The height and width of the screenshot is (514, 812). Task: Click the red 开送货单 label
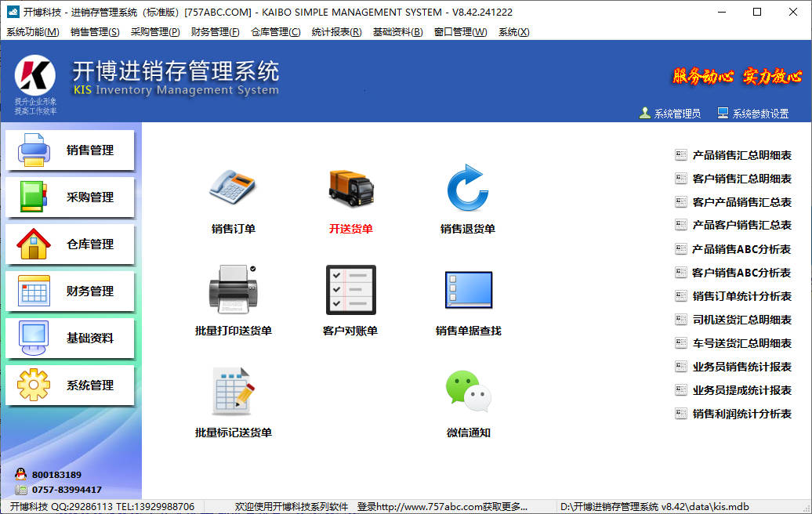click(x=351, y=229)
